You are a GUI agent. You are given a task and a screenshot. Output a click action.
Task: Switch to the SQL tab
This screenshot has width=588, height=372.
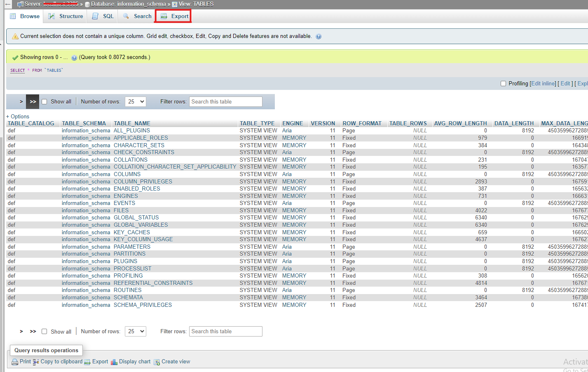click(x=108, y=16)
